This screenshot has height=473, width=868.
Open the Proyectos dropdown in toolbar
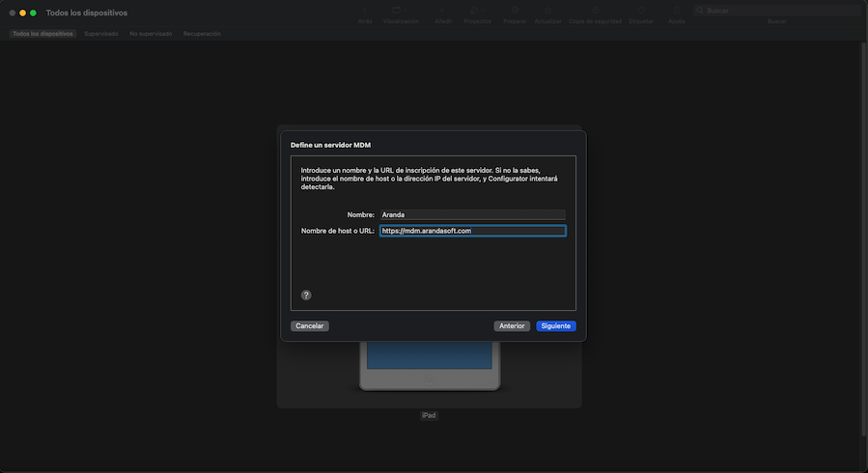pos(477,11)
